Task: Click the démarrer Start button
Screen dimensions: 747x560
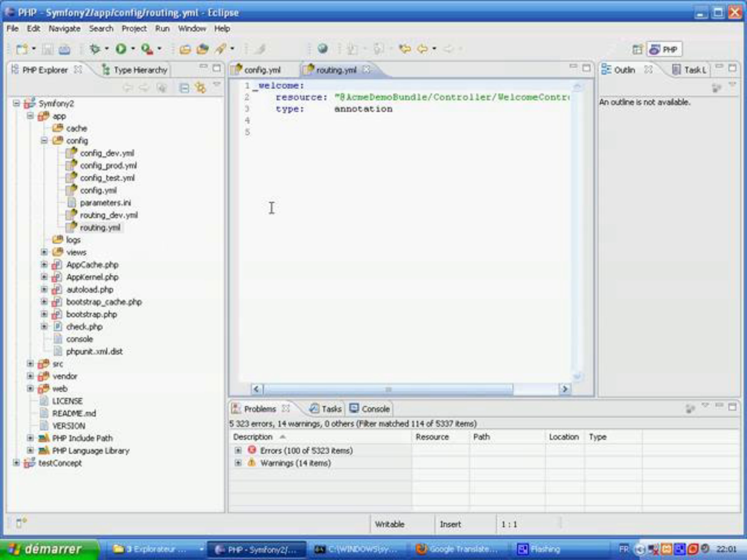Action: 50,549
